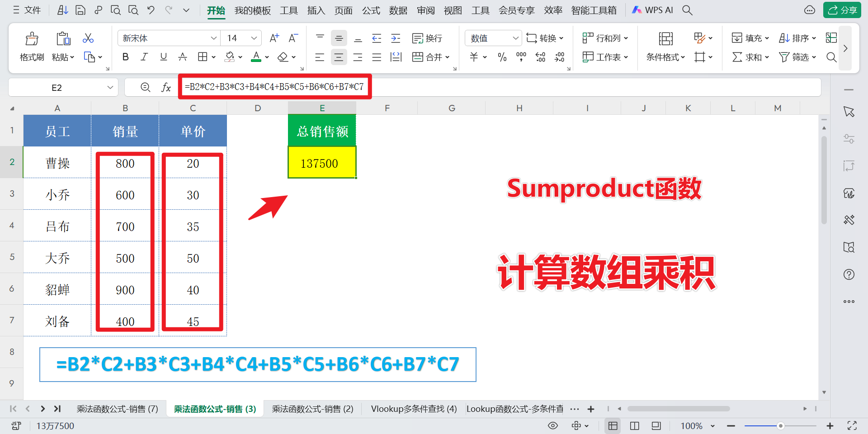
Task: Switch to the 插入 Insert tab
Action: [316, 10]
